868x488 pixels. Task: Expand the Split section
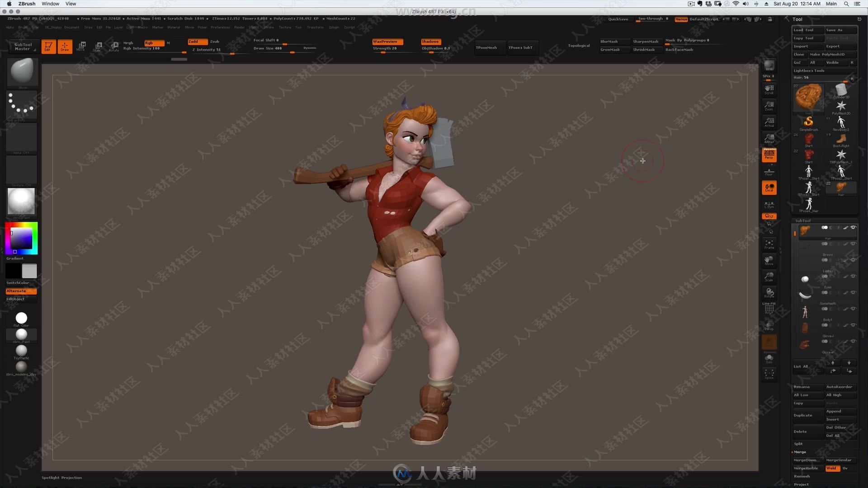point(798,444)
